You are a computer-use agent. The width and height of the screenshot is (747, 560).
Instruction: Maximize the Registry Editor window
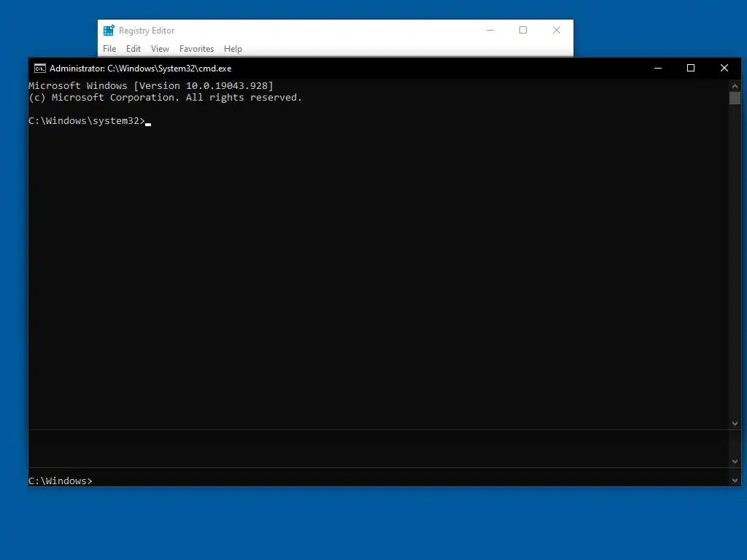tap(523, 30)
